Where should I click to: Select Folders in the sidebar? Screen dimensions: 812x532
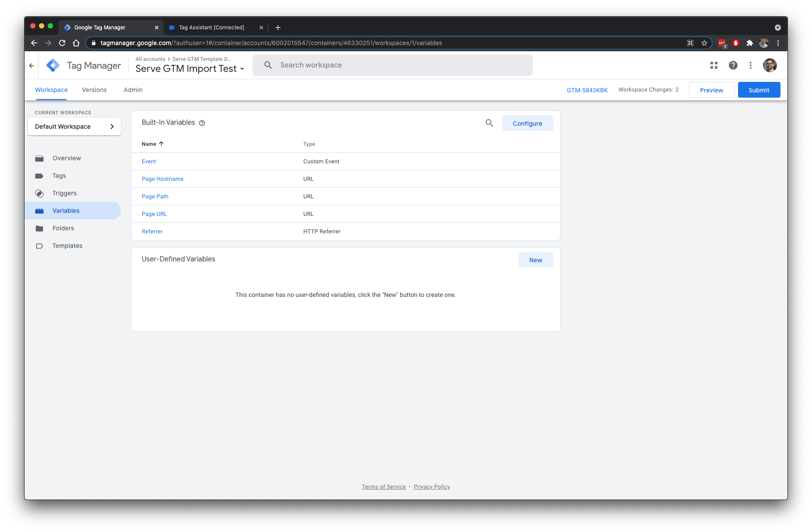pos(63,228)
